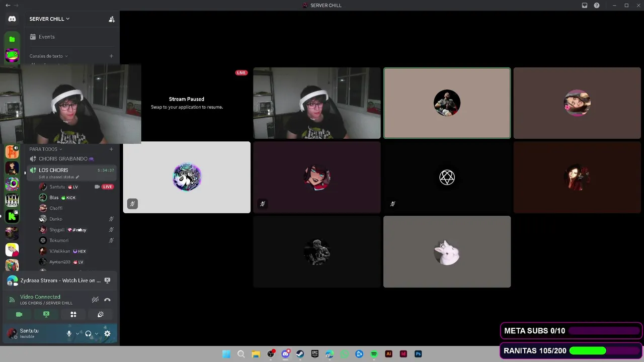Viewport: 644px width, 362px height.
Task: Disconnect from the voice call
Action: click(x=107, y=300)
